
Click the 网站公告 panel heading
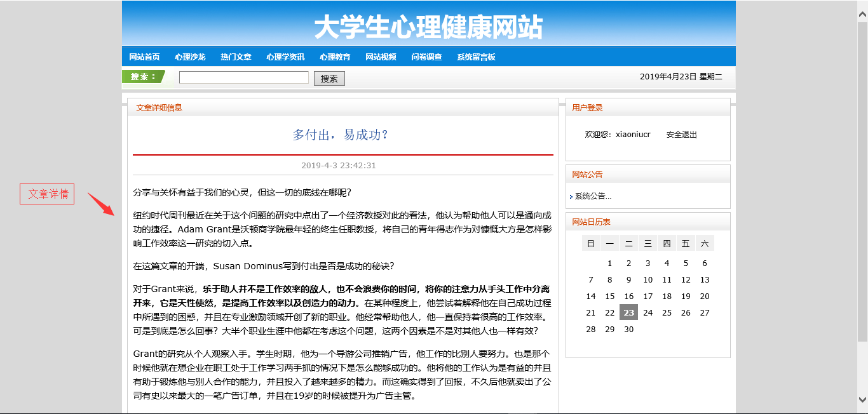pyautogui.click(x=587, y=175)
